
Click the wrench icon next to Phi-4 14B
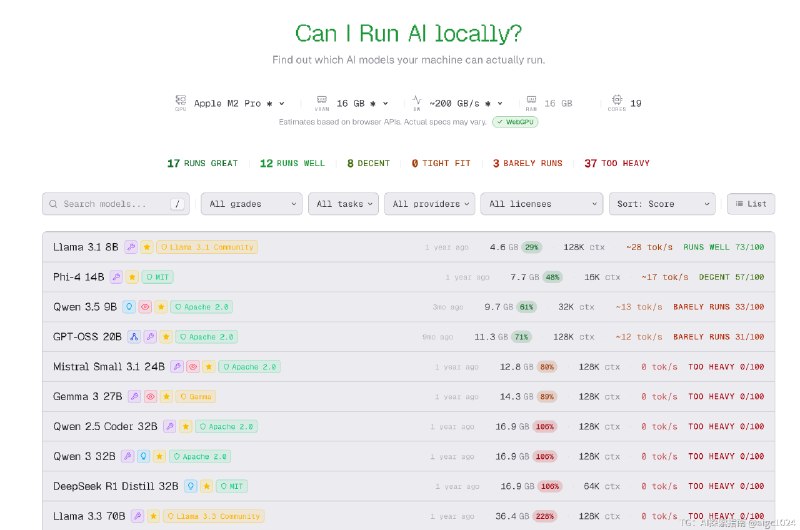pyautogui.click(x=116, y=277)
